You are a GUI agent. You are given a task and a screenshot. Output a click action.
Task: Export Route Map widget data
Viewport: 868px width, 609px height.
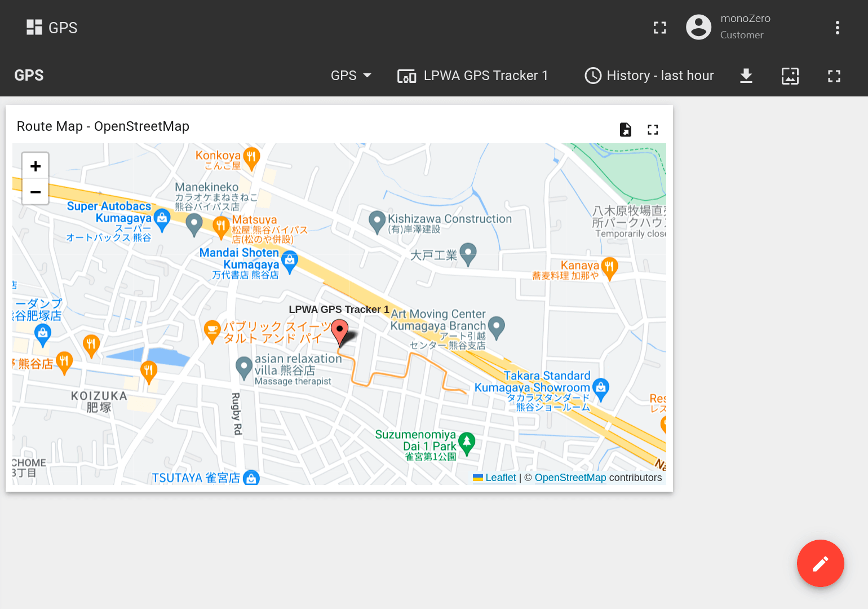625,130
